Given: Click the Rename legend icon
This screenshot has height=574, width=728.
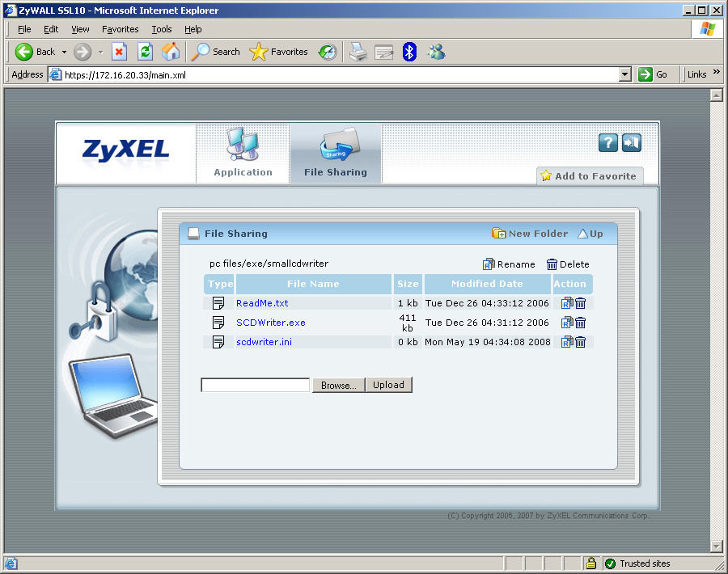Looking at the screenshot, I should [x=489, y=264].
